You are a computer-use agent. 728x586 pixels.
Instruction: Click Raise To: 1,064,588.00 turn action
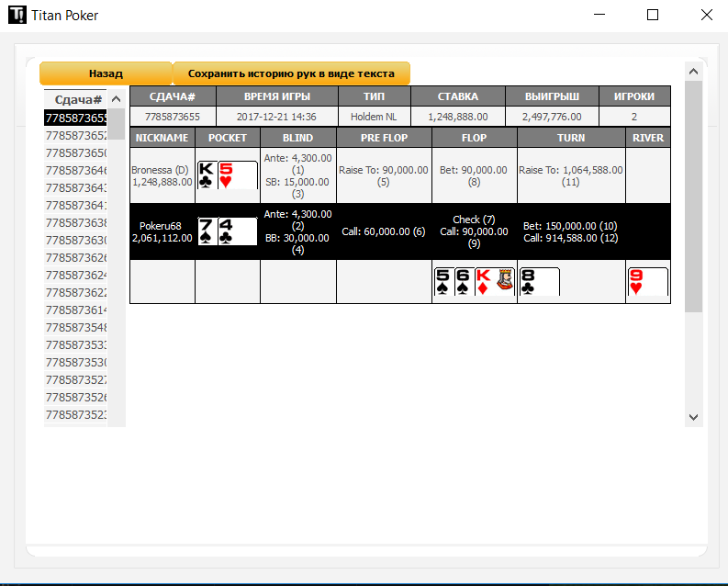tap(571, 176)
